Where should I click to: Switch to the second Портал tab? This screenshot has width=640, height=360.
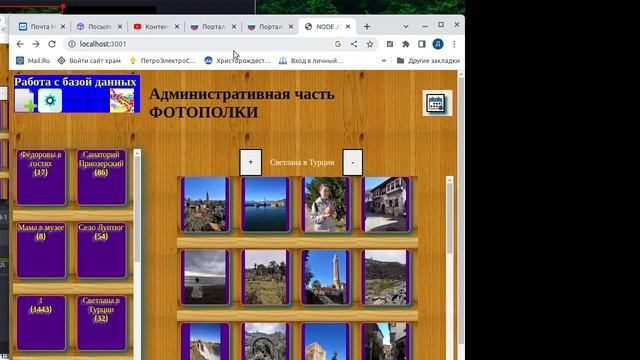[x=270, y=27]
